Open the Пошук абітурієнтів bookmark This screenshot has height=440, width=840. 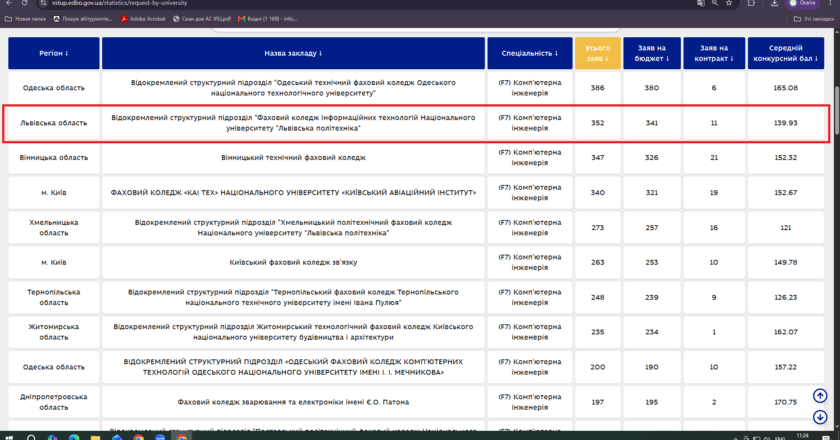click(82, 19)
